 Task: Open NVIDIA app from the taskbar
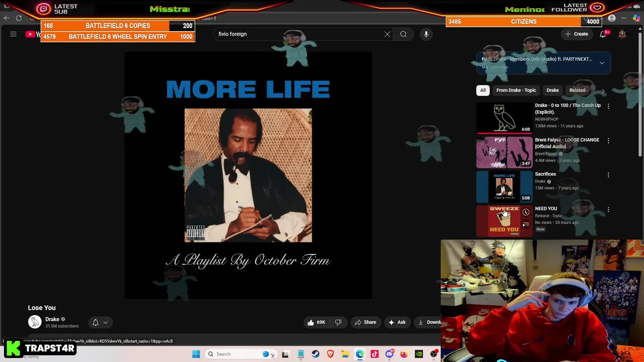pyautogui.click(x=419, y=354)
